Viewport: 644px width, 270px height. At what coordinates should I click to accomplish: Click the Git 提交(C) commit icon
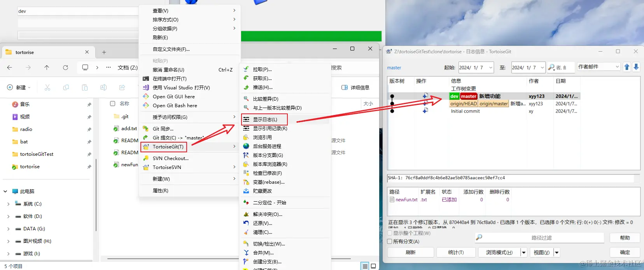[x=146, y=138]
